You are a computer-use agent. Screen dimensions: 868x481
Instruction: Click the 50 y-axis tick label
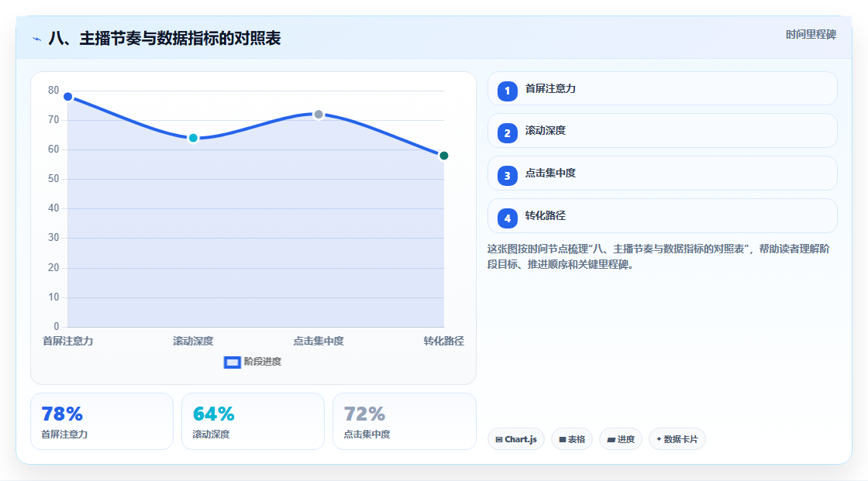[x=53, y=179]
